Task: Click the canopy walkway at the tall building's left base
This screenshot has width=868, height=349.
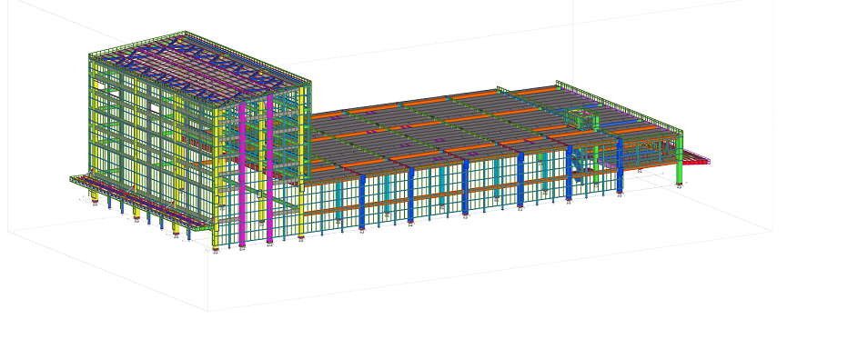Action: coord(138,203)
